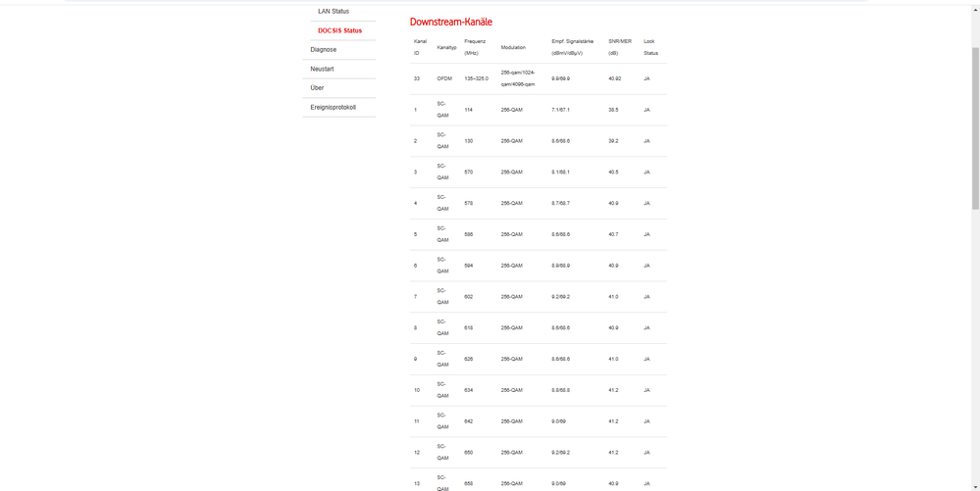
Task: Select signal strength value 9.9/69.9
Action: [560, 78]
